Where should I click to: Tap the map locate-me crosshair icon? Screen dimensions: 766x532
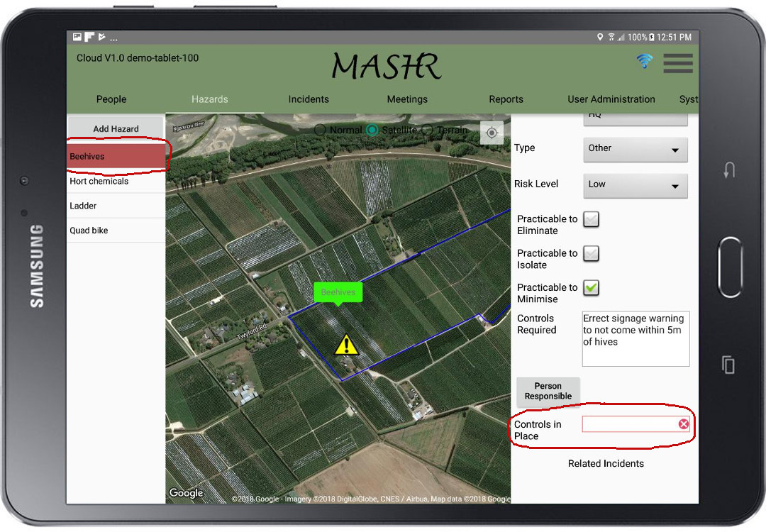point(492,133)
